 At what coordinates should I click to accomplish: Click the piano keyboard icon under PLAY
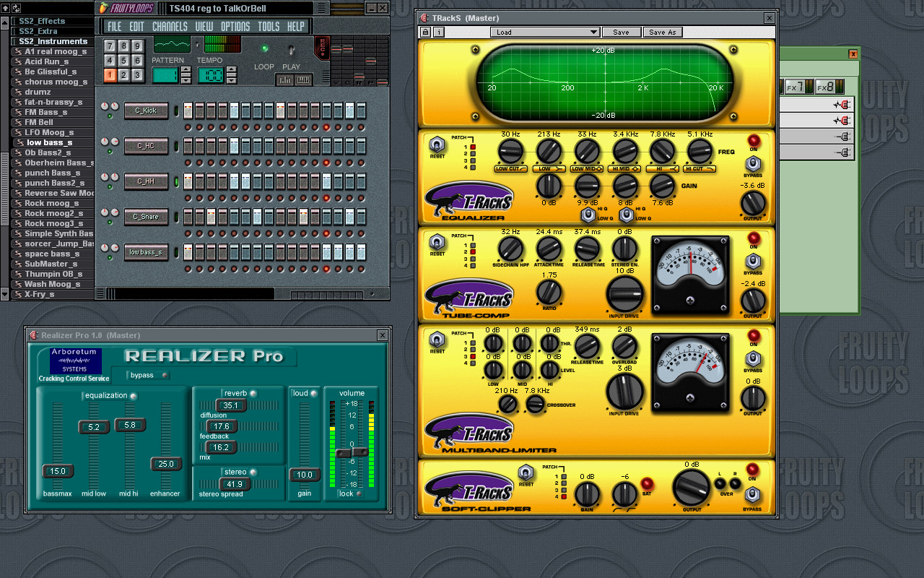[x=304, y=80]
